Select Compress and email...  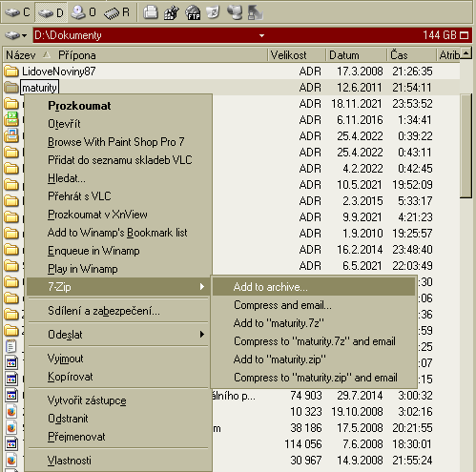click(x=314, y=305)
